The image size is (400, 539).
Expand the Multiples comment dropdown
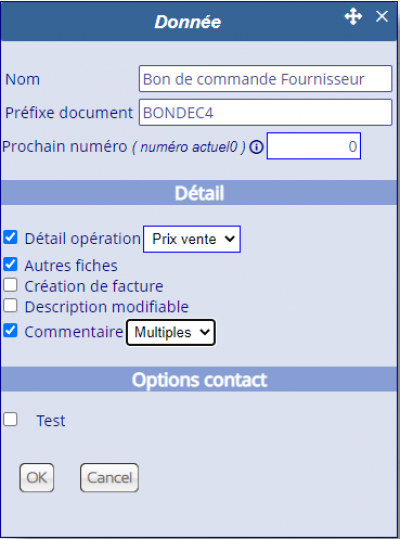pyautogui.click(x=171, y=332)
